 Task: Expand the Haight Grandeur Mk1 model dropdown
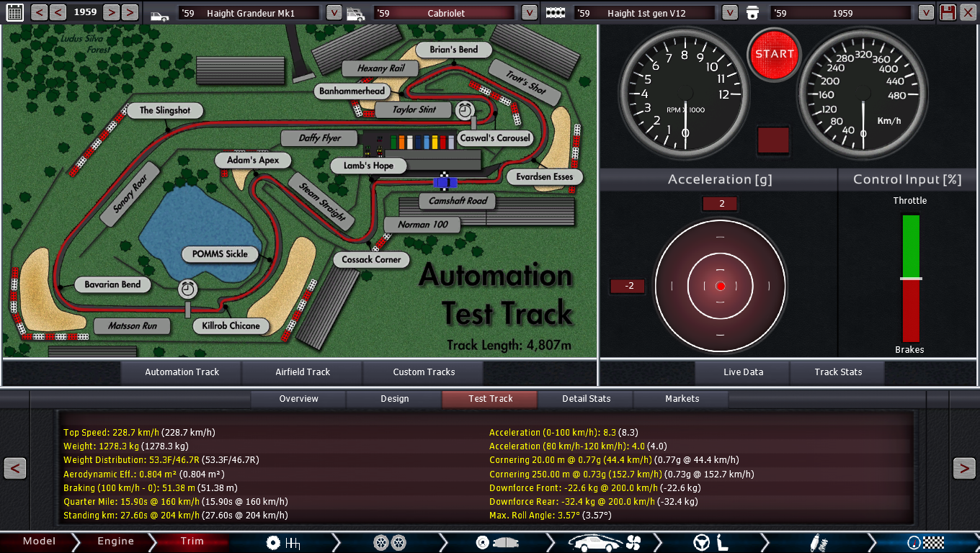click(334, 13)
